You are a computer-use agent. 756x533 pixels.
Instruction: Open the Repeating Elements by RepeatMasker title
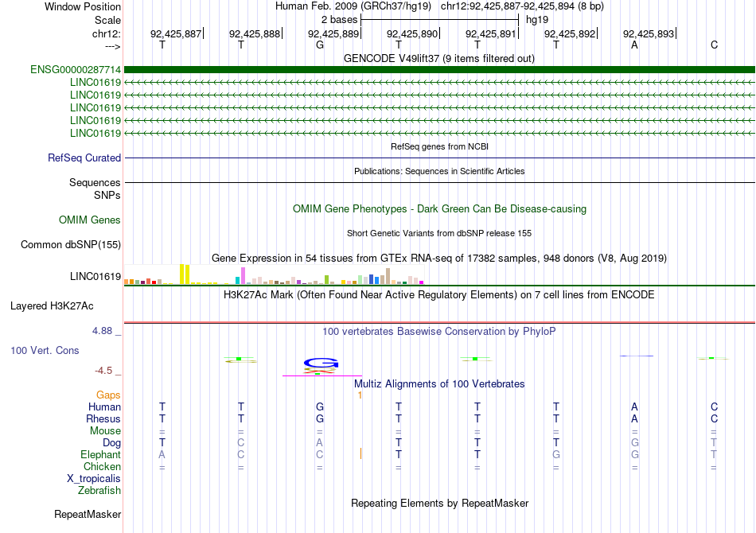439,503
